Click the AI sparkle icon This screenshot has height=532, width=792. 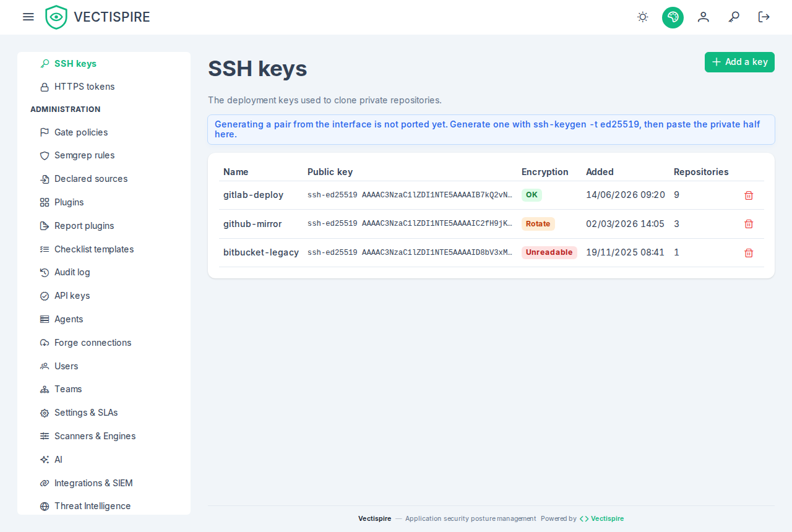(45, 460)
